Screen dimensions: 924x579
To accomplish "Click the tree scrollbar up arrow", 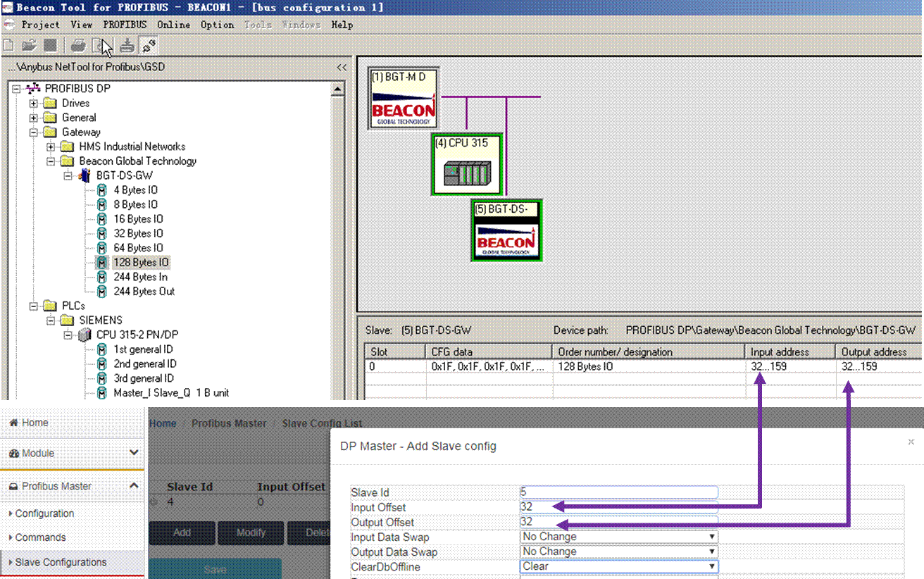I will pyautogui.click(x=337, y=89).
